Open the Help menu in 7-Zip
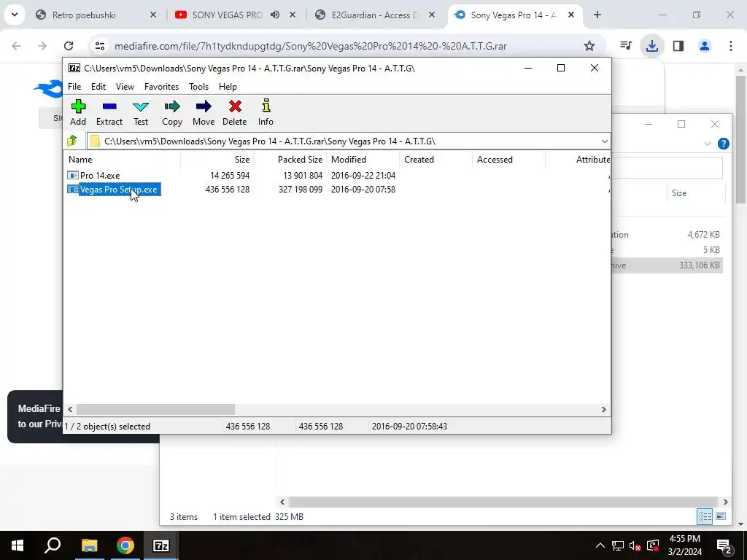Image resolution: width=747 pixels, height=560 pixels. point(228,87)
